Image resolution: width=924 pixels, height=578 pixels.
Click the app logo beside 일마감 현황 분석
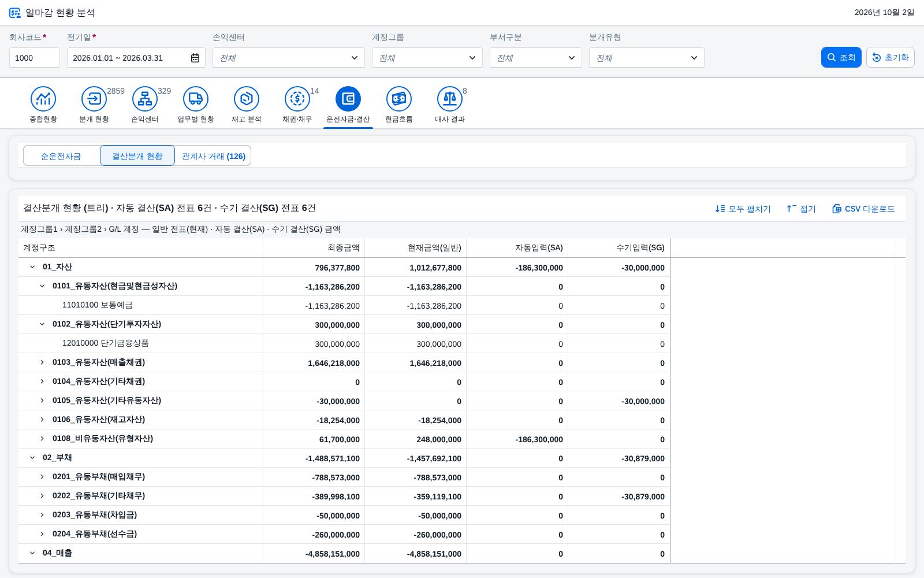15,13
